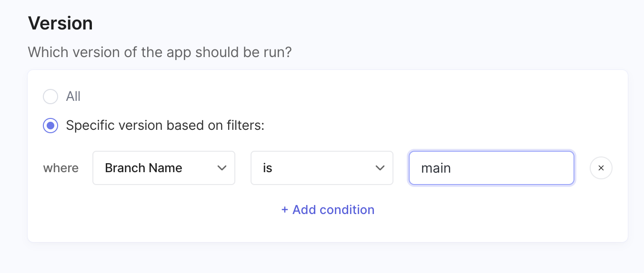Click the plus sign before "Add condition"
The image size is (644, 273).
pyautogui.click(x=285, y=210)
